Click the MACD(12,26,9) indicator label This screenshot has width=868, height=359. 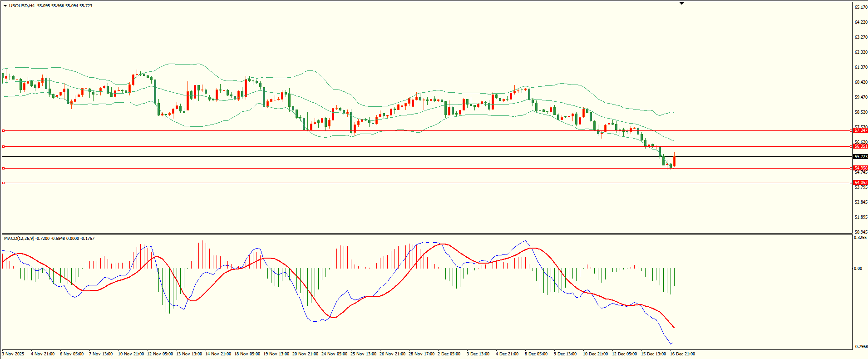(x=19, y=239)
